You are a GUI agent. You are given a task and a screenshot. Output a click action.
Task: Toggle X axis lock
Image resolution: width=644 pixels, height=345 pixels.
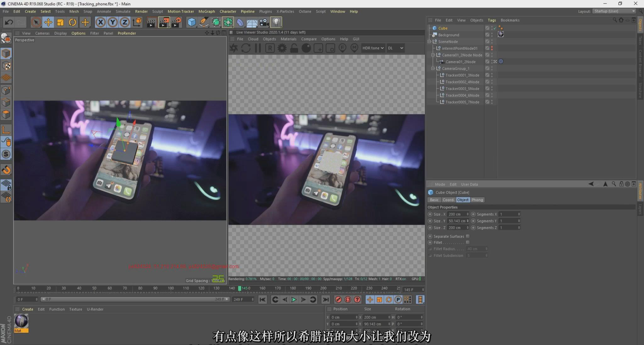tap(100, 22)
